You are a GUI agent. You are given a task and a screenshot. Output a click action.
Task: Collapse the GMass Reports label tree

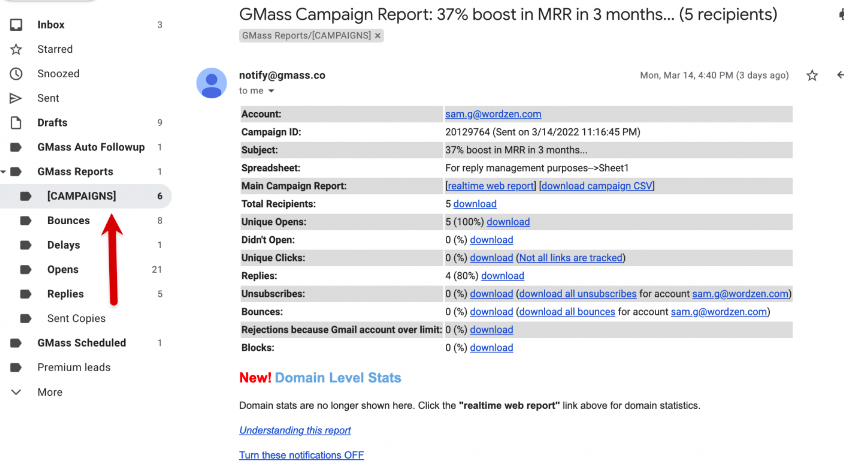tap(3, 172)
